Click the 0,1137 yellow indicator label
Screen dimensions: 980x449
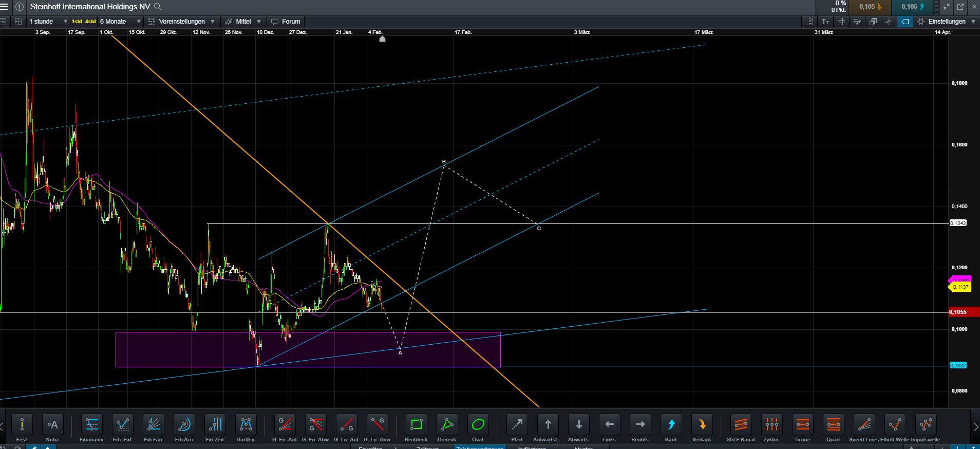click(x=960, y=287)
